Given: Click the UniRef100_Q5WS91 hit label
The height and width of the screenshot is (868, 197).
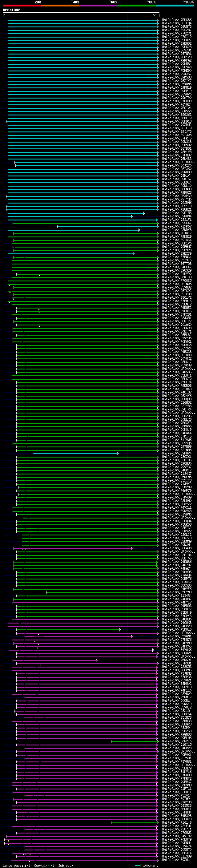Looking at the screenshot, I should pos(177,660).
